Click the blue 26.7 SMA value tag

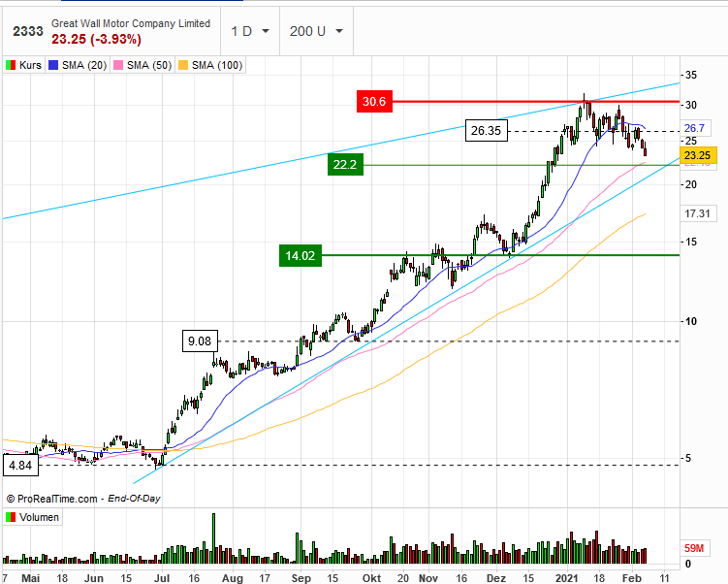[x=694, y=128]
